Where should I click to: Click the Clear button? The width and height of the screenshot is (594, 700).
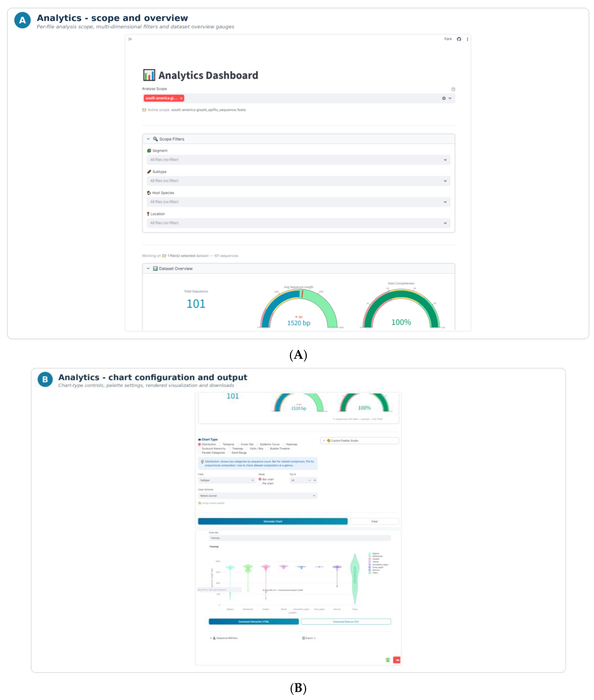(374, 521)
